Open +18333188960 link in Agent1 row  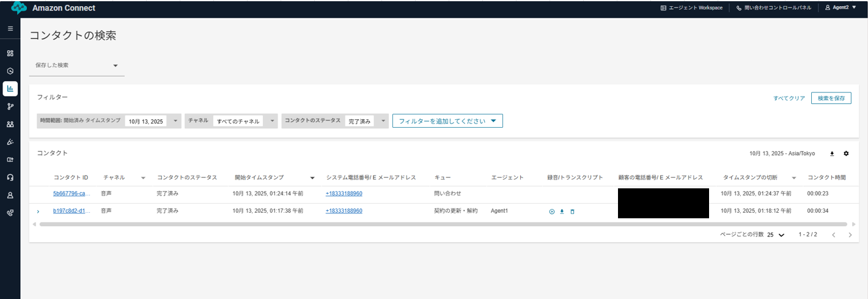tap(344, 211)
